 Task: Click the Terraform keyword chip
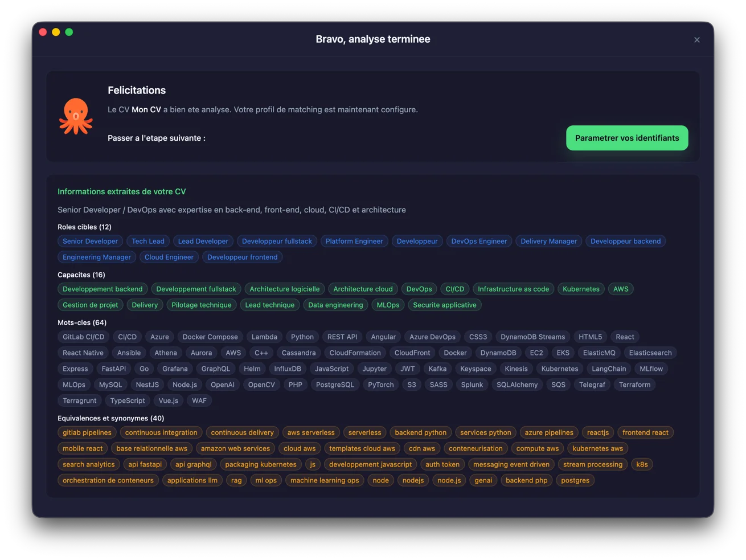634,385
